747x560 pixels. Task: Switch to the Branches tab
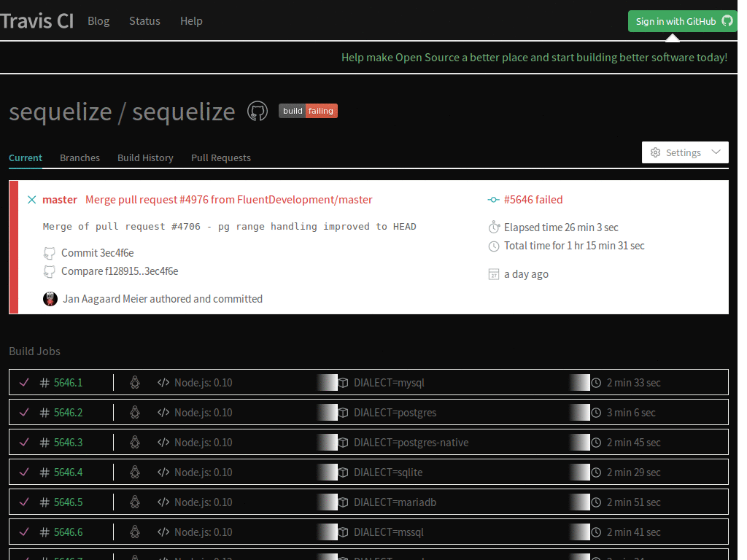point(80,157)
